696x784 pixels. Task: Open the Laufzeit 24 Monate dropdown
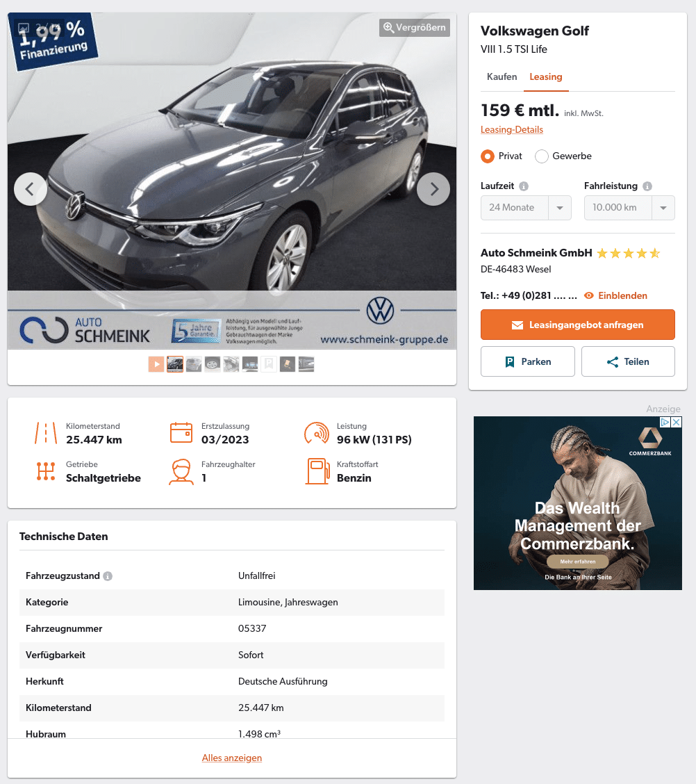pyautogui.click(x=526, y=208)
